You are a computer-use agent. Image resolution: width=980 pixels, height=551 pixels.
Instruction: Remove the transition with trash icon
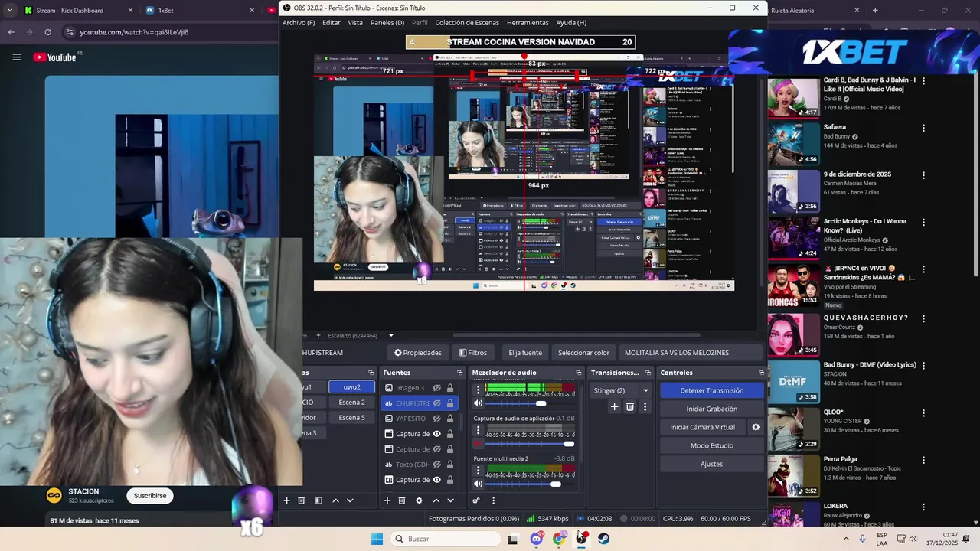[x=630, y=407]
